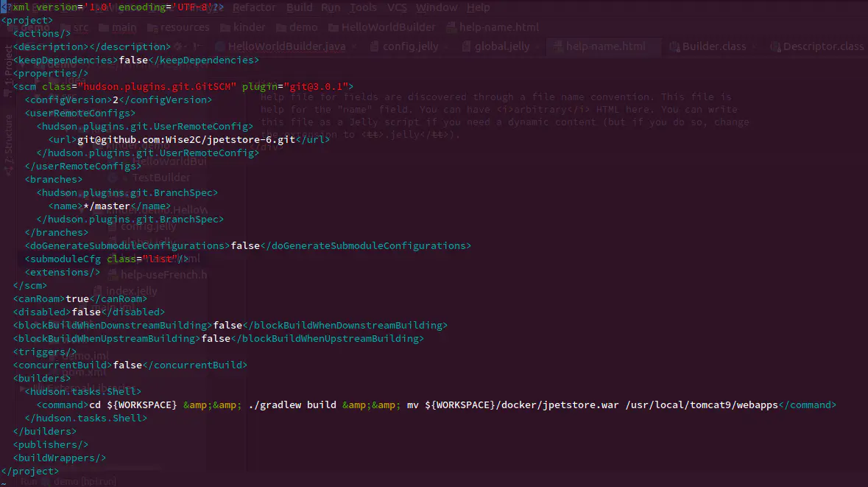Click the file icon on config.jelly tab
The width and height of the screenshot is (868, 487).
point(374,46)
